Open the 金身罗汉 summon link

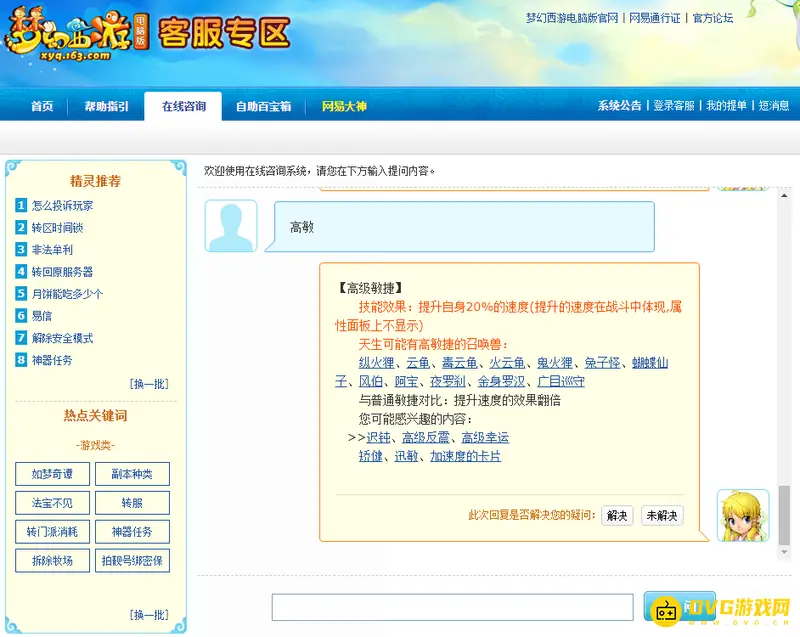502,381
